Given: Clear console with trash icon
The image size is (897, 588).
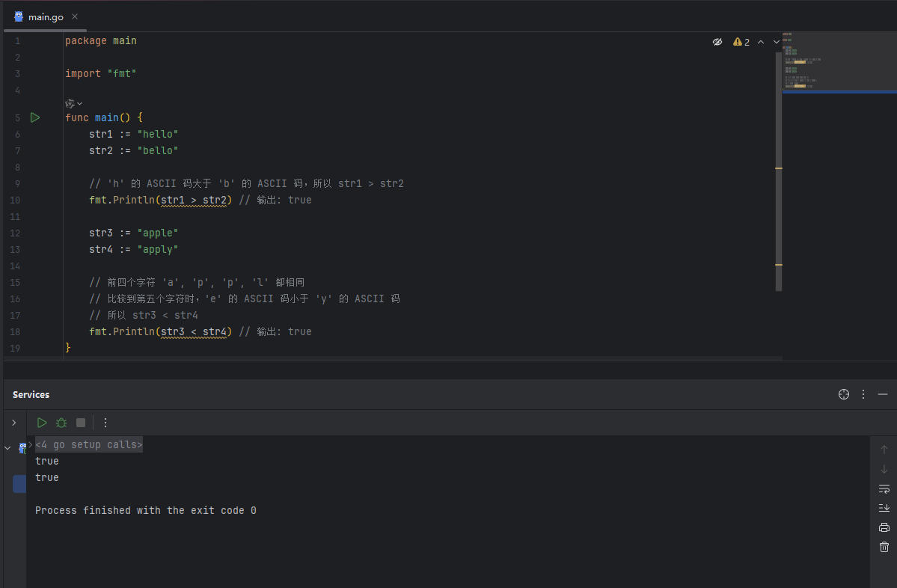Looking at the screenshot, I should click(884, 547).
